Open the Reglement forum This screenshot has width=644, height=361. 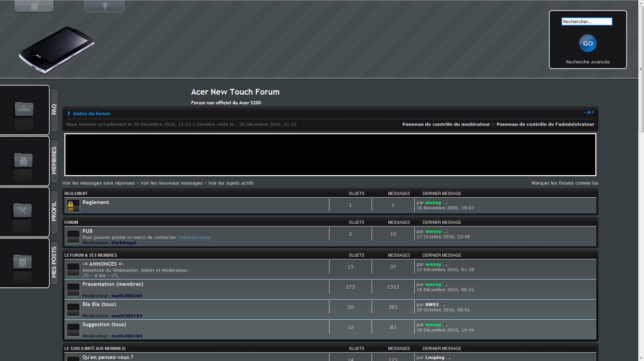click(x=96, y=202)
